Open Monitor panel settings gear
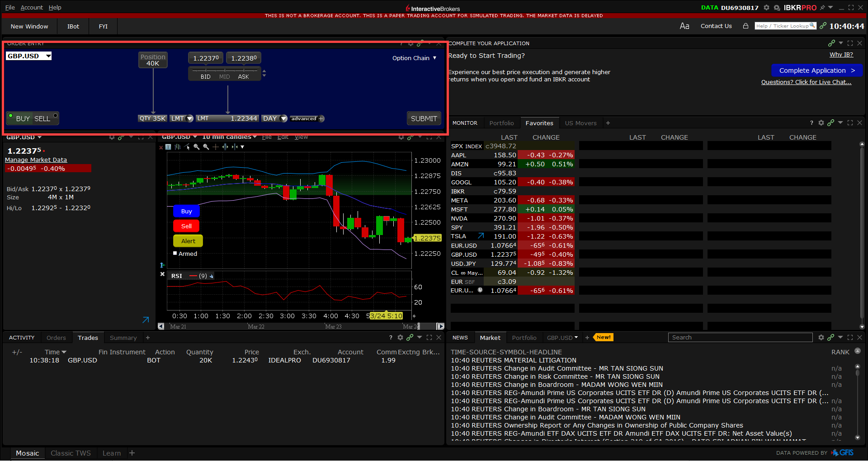The width and height of the screenshot is (868, 461). [x=821, y=123]
